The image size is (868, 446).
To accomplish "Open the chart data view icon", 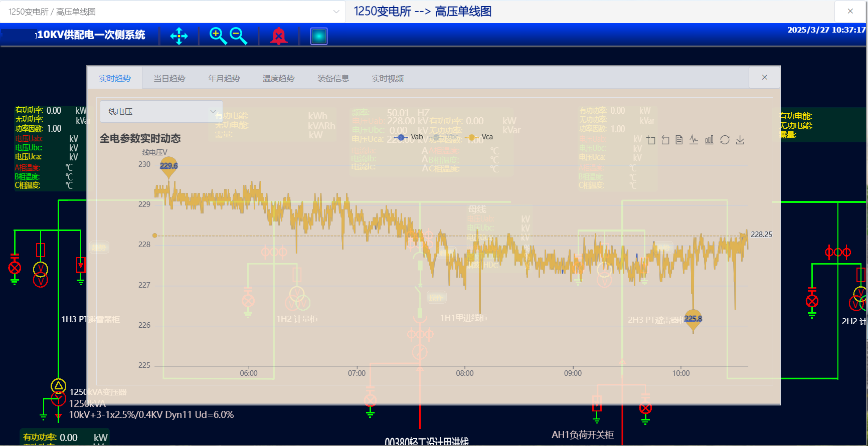I will 679,140.
